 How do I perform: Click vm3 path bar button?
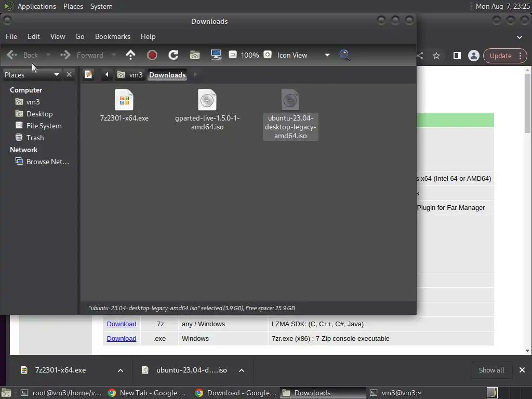point(130,75)
